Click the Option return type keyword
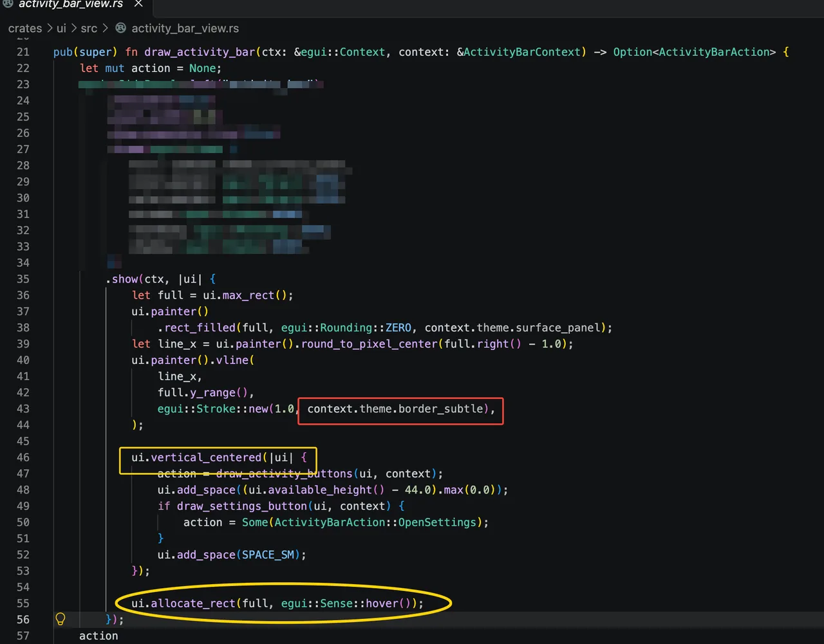This screenshot has height=644, width=824. [633, 52]
